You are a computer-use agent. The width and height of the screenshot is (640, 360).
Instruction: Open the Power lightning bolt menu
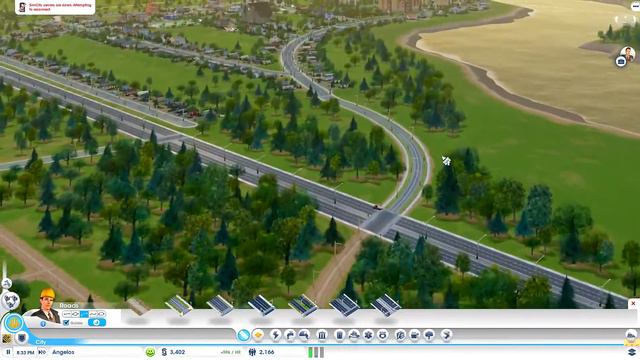(x=276, y=335)
